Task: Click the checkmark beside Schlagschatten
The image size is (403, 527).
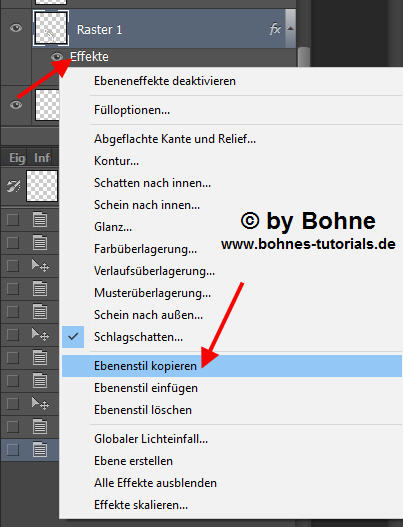Action: coord(73,336)
